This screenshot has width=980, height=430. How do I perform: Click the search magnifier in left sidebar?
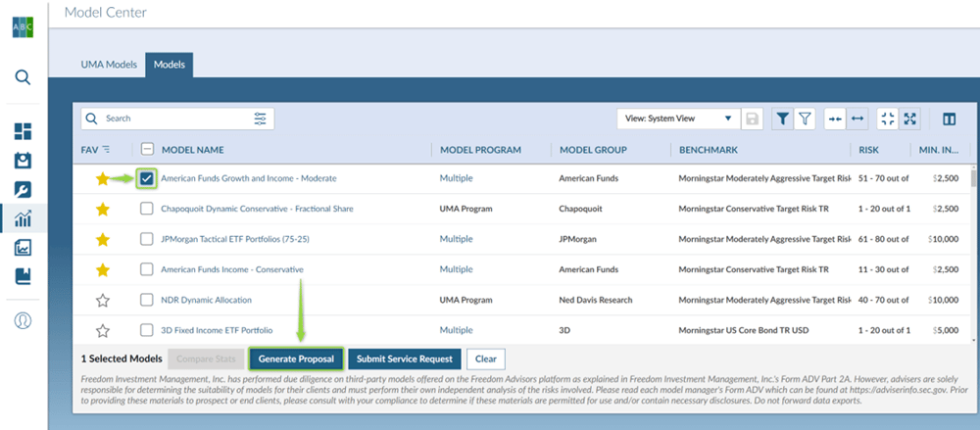coord(23,77)
